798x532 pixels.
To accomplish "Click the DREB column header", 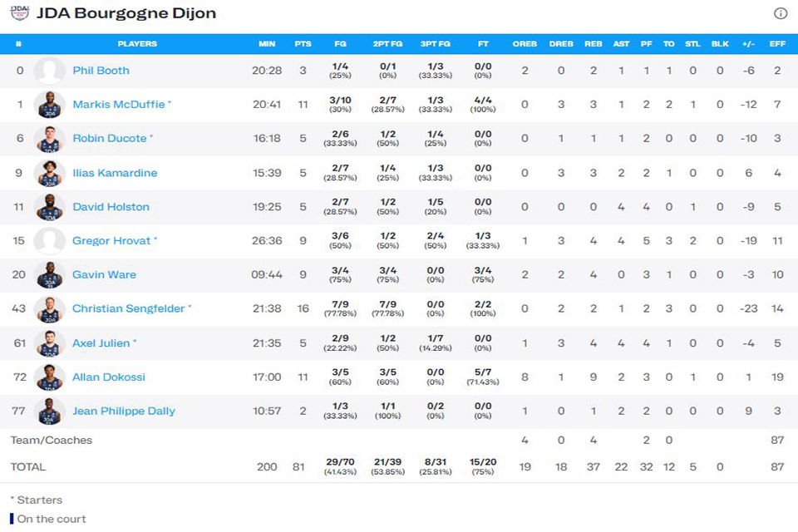I will coord(561,44).
